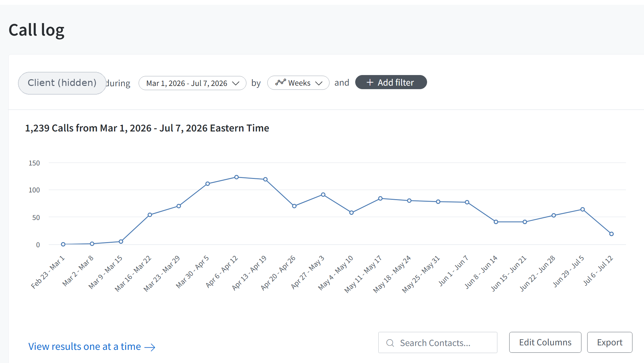Focus the Search Contacts input field
Screen dimensions: 644x363
pos(438,342)
